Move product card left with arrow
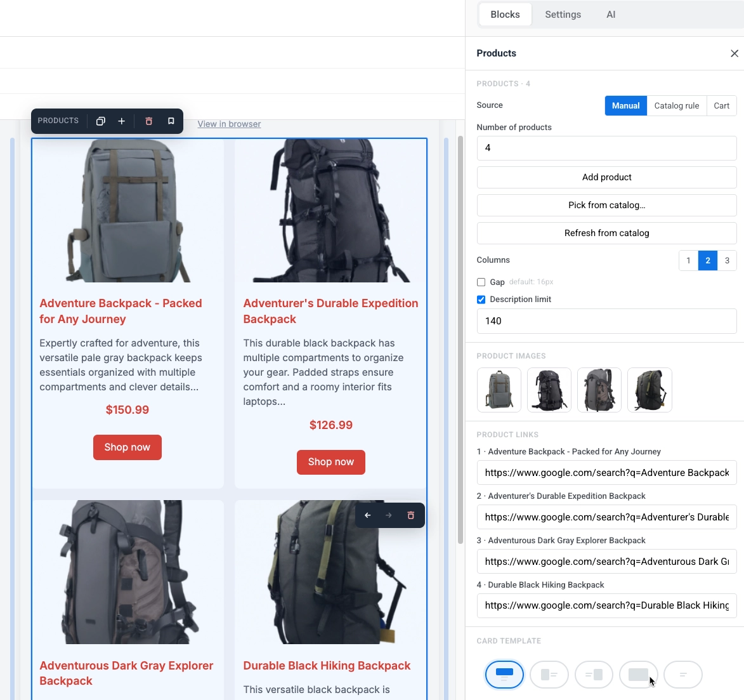This screenshot has width=744, height=700. (x=368, y=515)
